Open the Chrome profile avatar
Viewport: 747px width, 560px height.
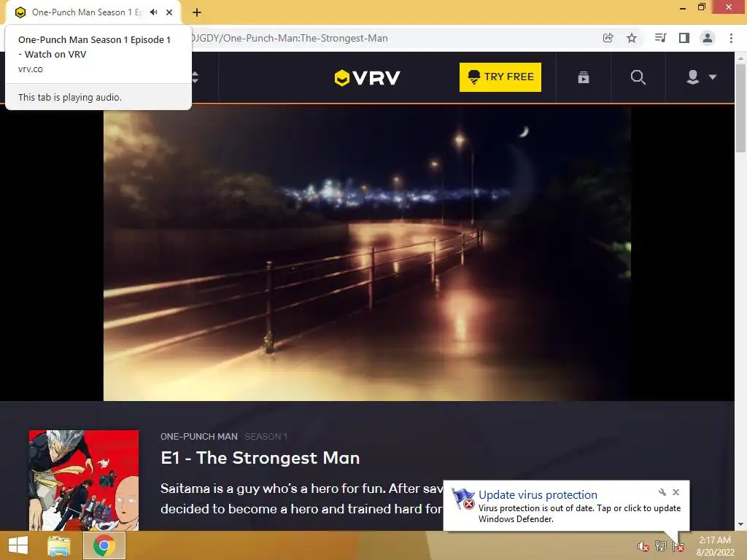point(708,38)
